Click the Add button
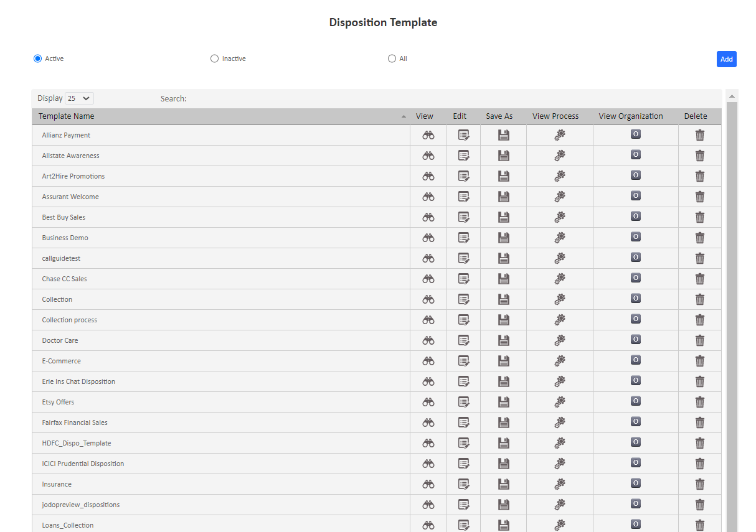This screenshot has width=756, height=532. pyautogui.click(x=726, y=58)
